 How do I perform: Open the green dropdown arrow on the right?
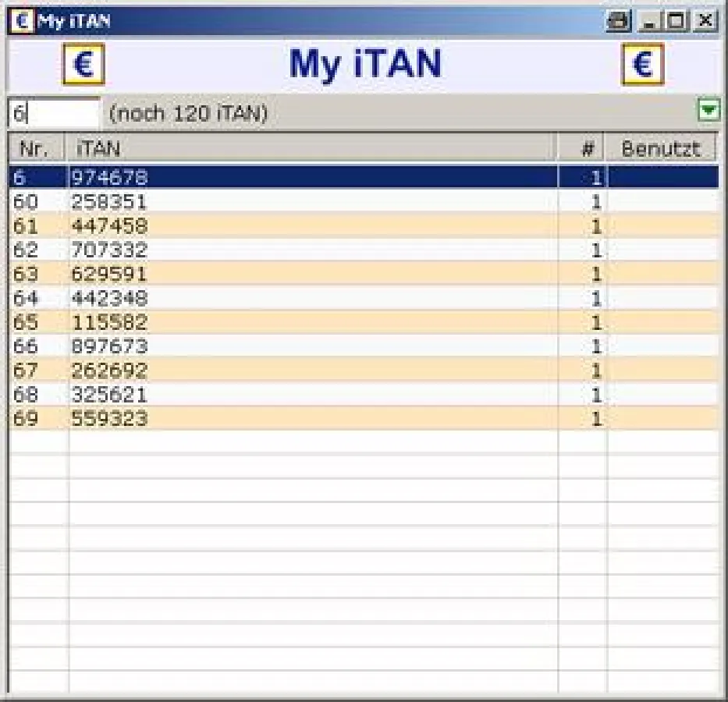click(709, 112)
